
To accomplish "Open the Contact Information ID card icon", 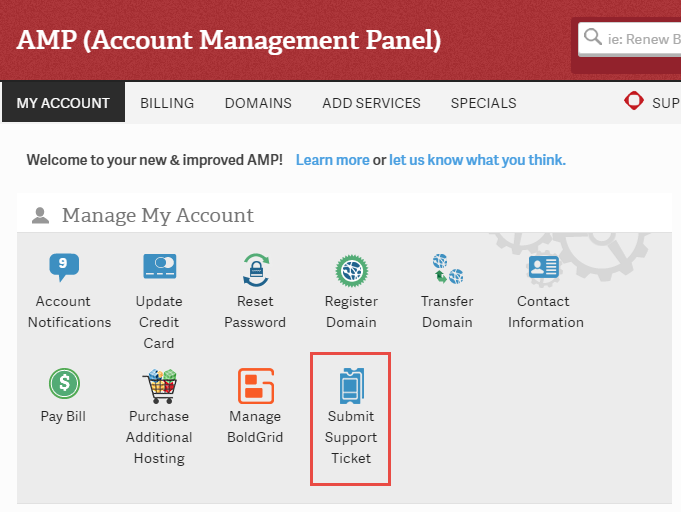I will [543, 266].
